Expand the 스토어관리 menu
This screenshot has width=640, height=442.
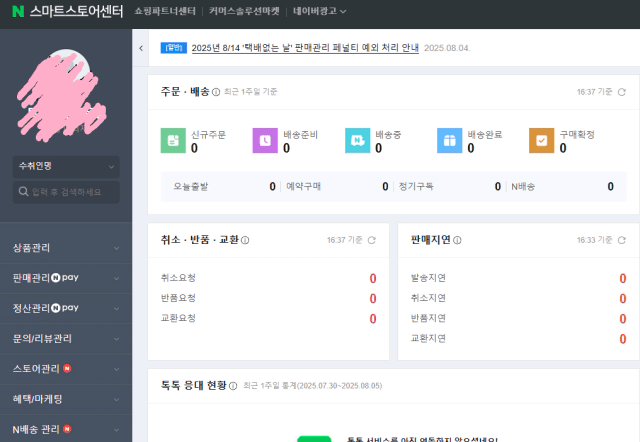tap(66, 369)
